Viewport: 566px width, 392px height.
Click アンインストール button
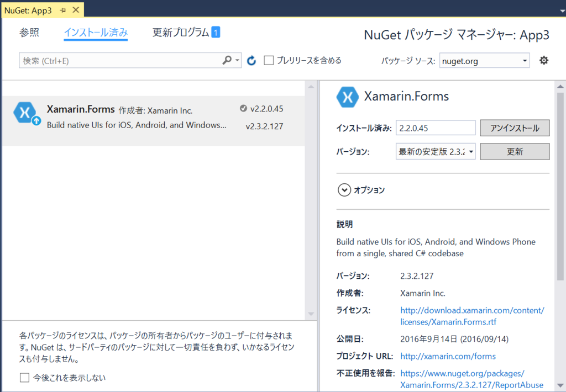tap(515, 128)
